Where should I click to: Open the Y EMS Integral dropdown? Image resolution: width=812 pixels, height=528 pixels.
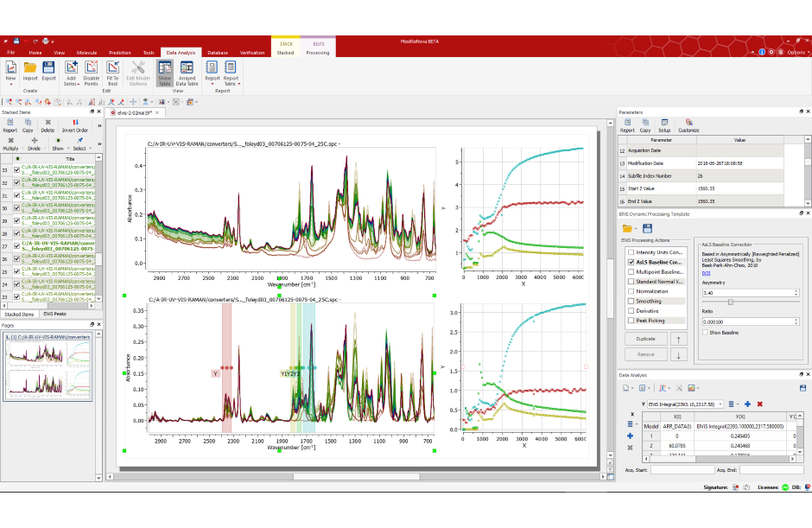[722, 404]
